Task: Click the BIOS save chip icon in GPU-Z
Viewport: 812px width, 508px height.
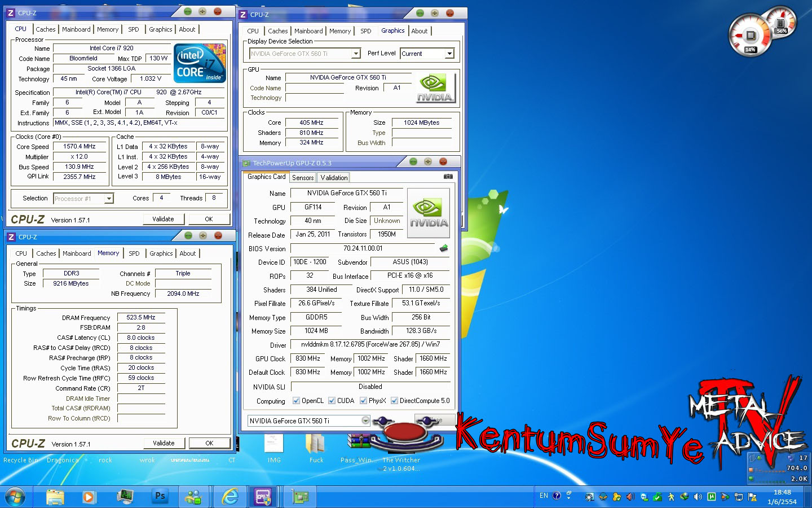Action: [444, 248]
